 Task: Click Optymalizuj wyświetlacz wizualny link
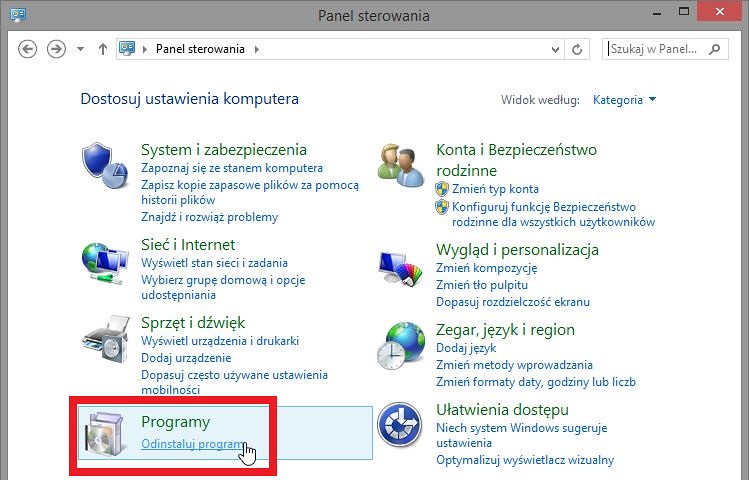(x=524, y=460)
